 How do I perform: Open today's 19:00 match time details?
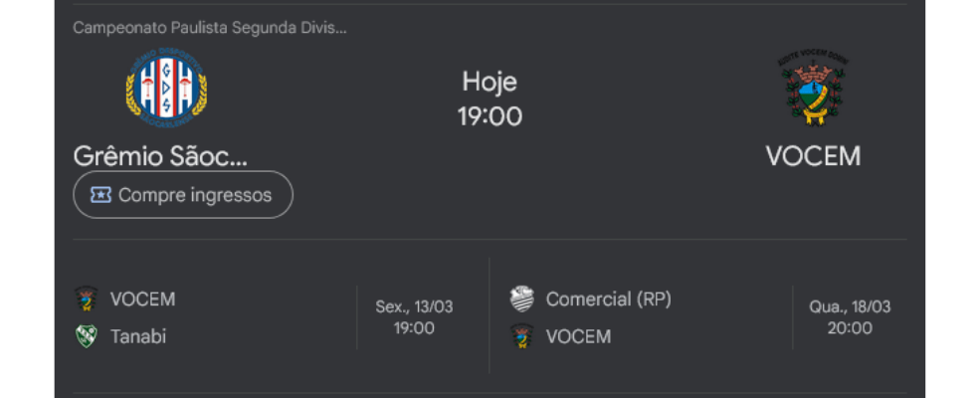(x=490, y=116)
